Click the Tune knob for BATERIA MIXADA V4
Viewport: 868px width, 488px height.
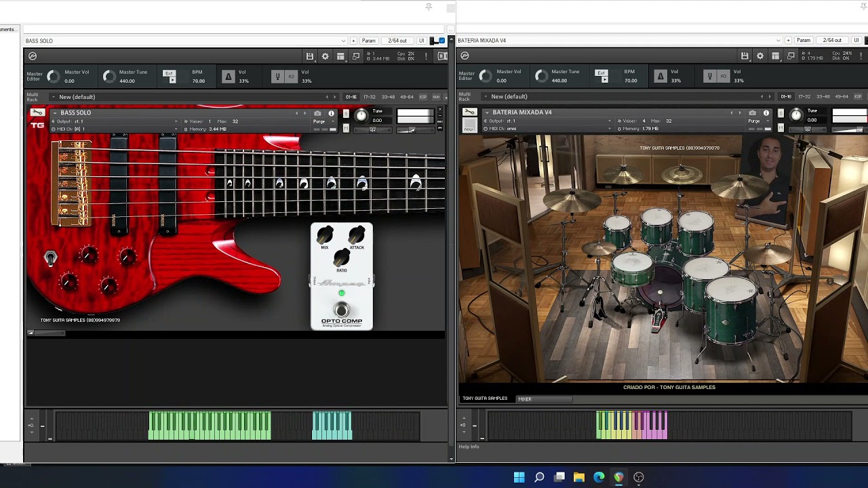[x=796, y=115]
